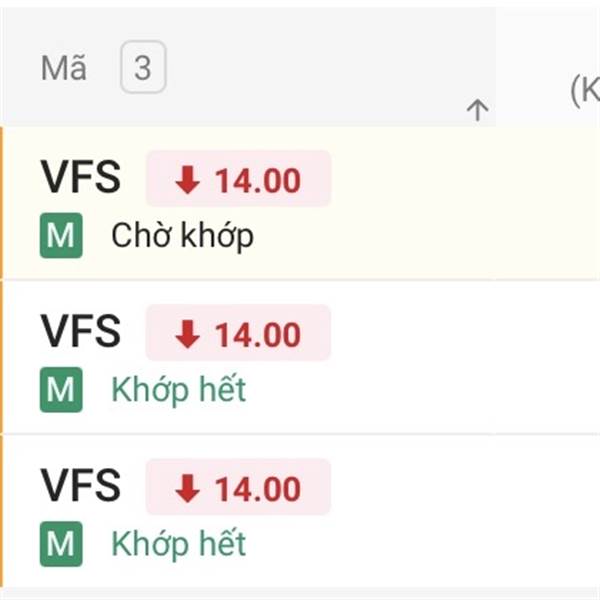The width and height of the screenshot is (600, 600).
Task: Select the 14.00 price in the bottom row
Action: [x=257, y=489]
